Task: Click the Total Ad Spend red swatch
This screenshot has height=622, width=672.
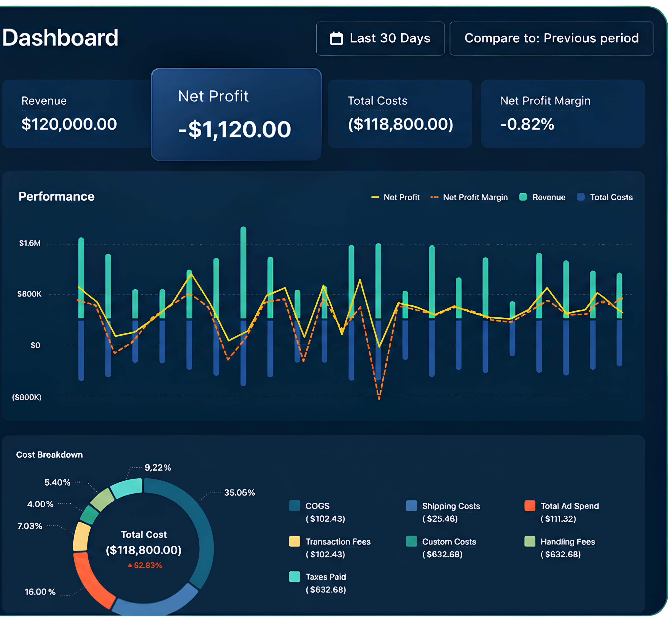Action: pyautogui.click(x=530, y=505)
